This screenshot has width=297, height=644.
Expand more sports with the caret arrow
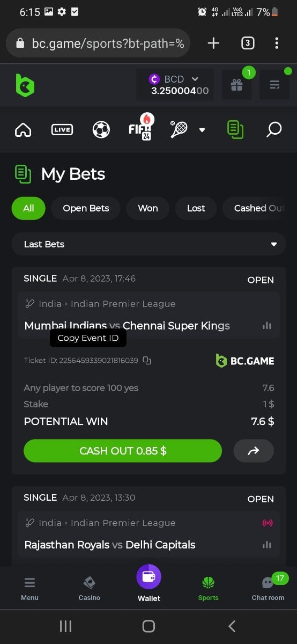tap(202, 130)
